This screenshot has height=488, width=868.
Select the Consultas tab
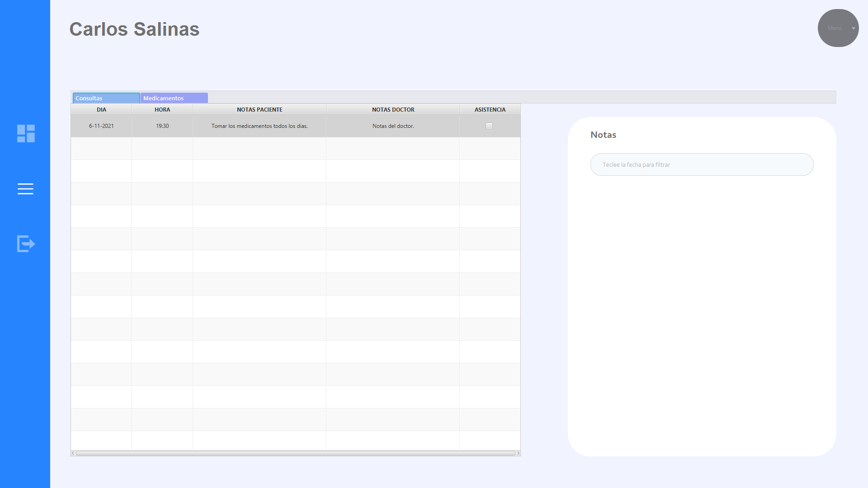[x=106, y=98]
